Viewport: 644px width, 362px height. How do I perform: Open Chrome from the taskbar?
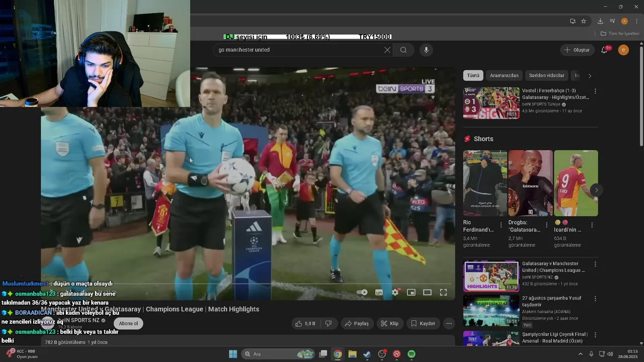click(x=338, y=354)
